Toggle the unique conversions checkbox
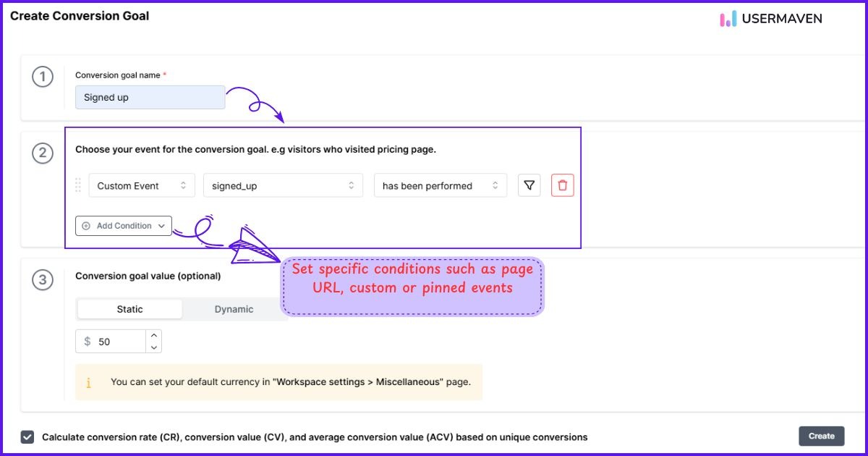868x456 pixels. (27, 436)
